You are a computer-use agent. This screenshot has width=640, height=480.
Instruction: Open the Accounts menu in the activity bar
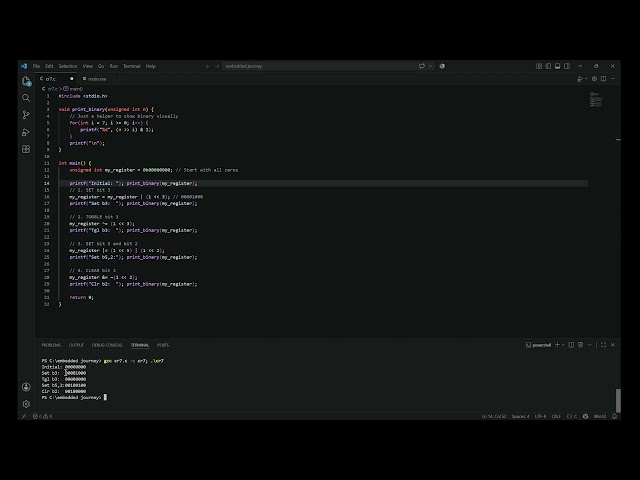click(26, 387)
